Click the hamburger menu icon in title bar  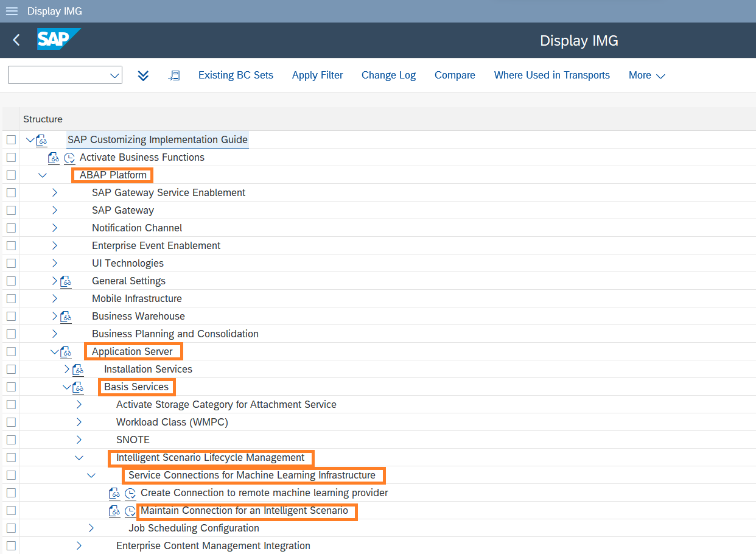(12, 12)
